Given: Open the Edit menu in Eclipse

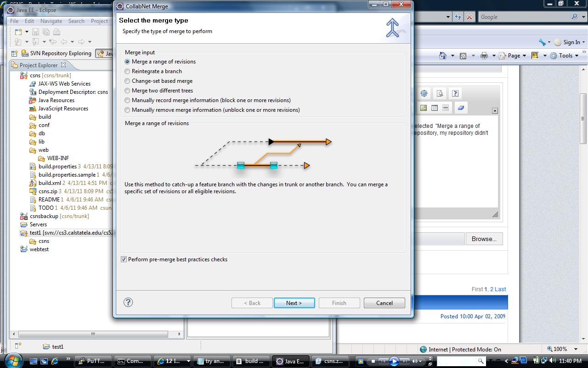Looking at the screenshot, I should [x=29, y=21].
